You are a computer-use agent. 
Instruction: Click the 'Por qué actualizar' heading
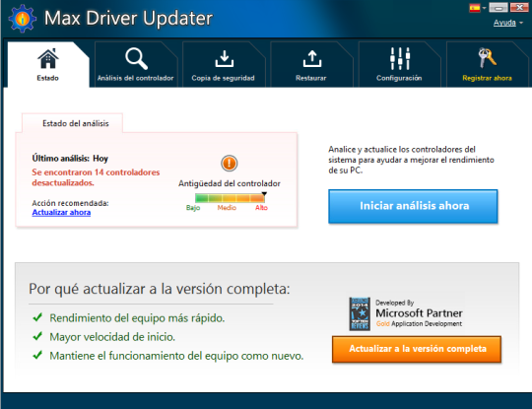click(x=160, y=289)
